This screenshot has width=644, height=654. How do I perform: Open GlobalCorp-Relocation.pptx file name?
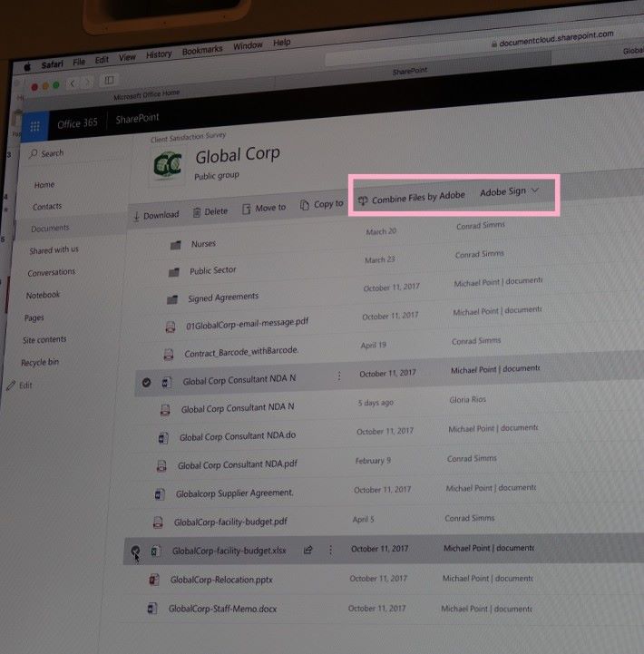coord(221,580)
